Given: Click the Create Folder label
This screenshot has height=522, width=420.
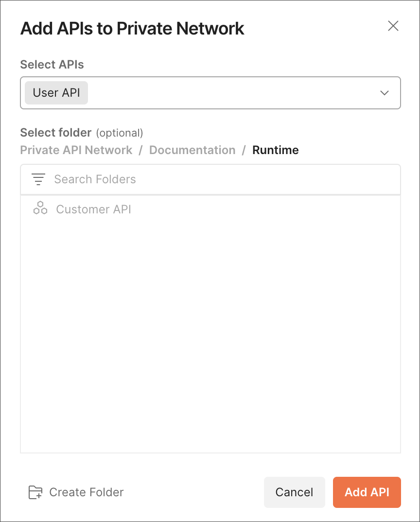Looking at the screenshot, I should [86, 492].
